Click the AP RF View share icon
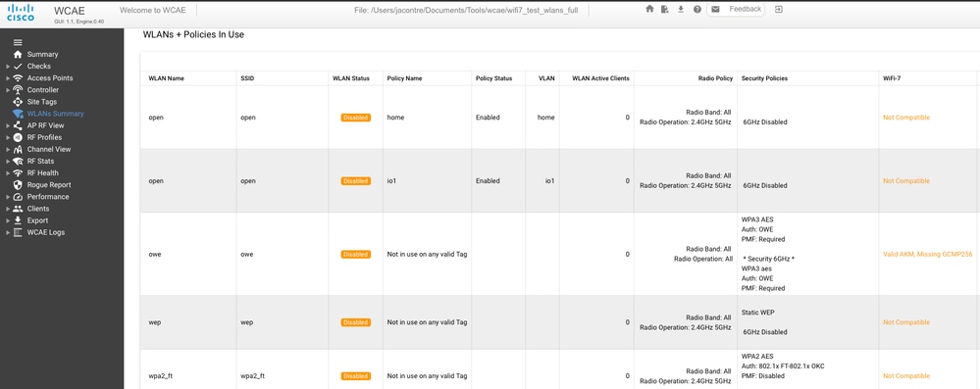980x389 pixels. [18, 125]
